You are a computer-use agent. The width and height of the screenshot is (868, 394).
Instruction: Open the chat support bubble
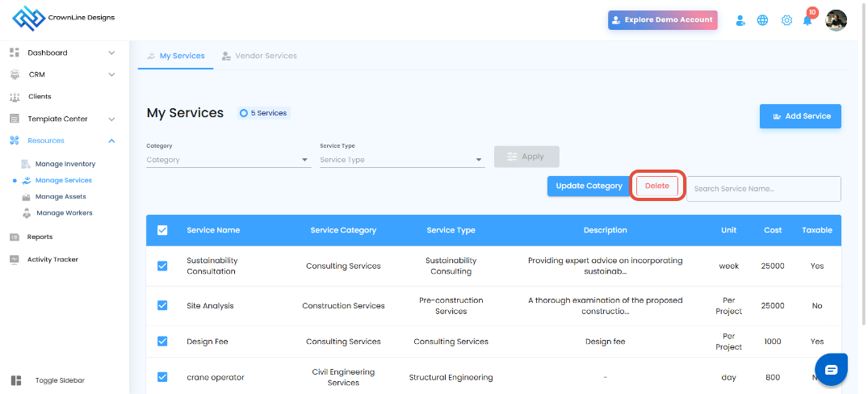tap(831, 370)
